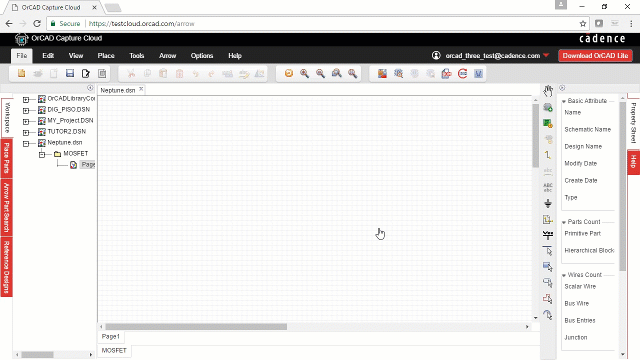Open the Place menu
This screenshot has width=640, height=360.
pyautogui.click(x=106, y=56)
